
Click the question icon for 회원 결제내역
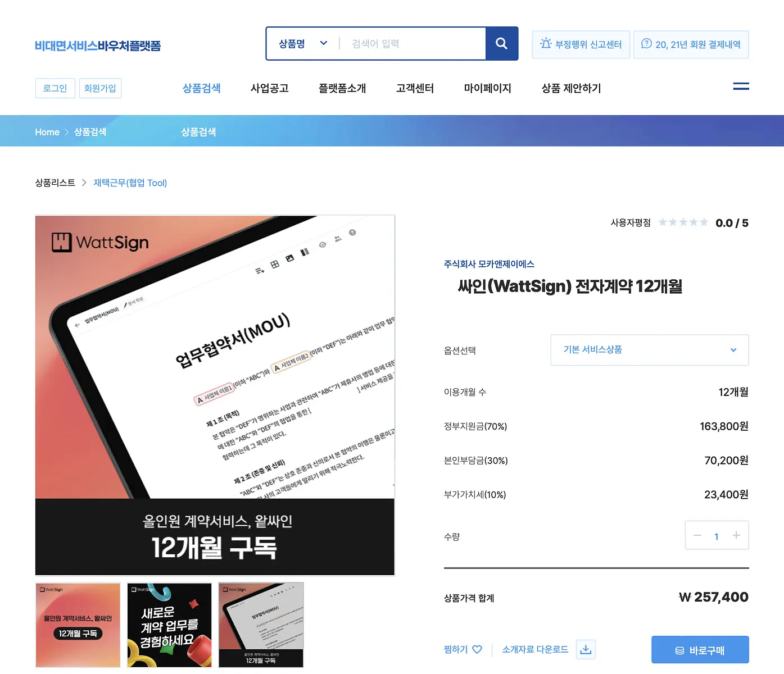(x=646, y=44)
